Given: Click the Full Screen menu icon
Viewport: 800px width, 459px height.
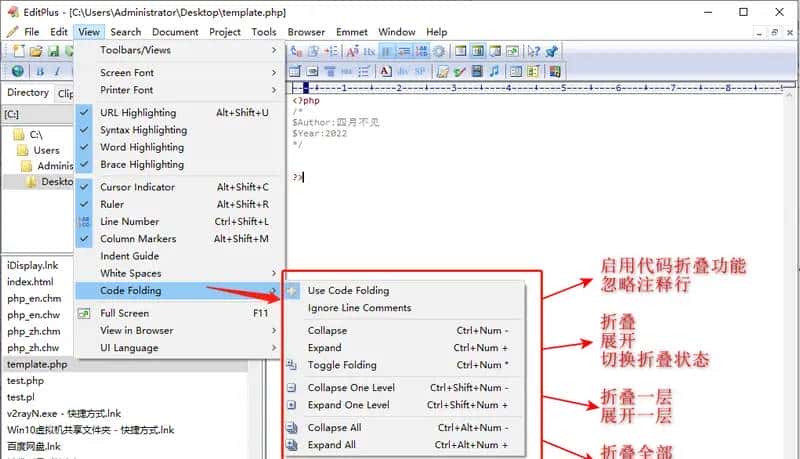Looking at the screenshot, I should [84, 313].
